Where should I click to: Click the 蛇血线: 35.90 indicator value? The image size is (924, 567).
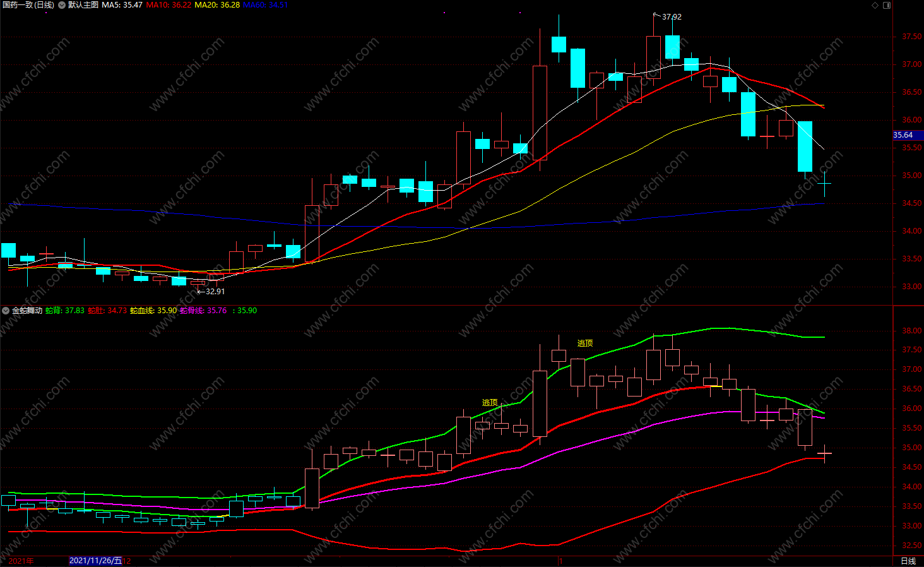pos(153,311)
